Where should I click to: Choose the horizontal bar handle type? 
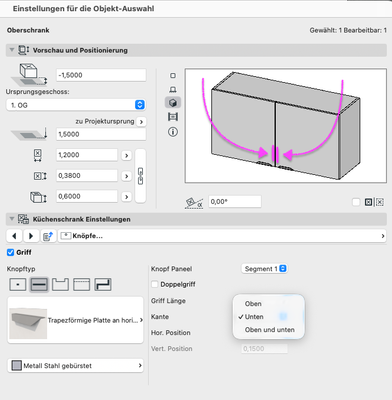click(39, 285)
